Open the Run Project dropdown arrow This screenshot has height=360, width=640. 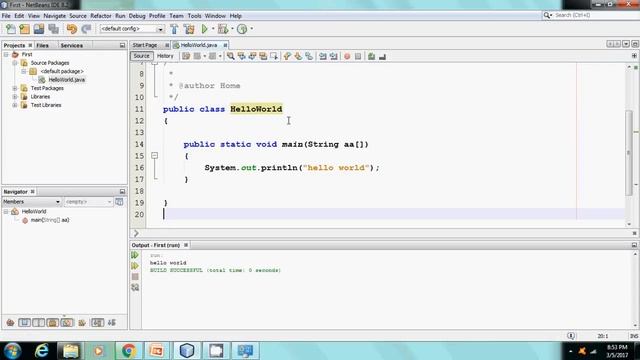pyautogui.click(x=212, y=29)
